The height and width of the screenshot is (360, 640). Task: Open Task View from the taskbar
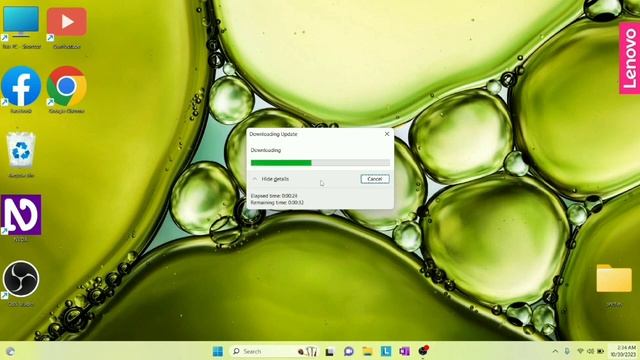330,351
